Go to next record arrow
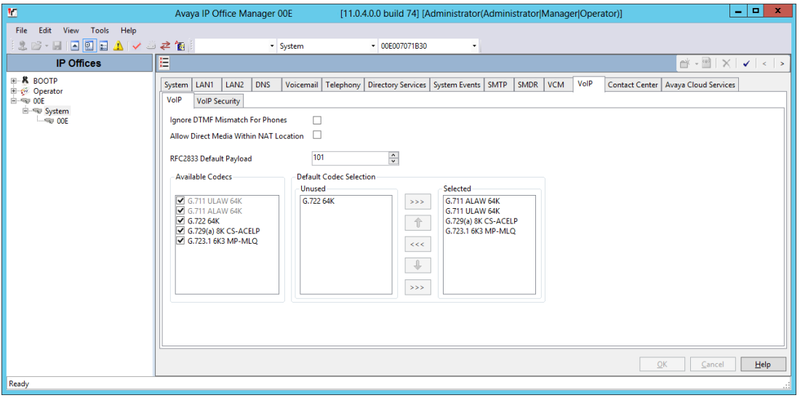This screenshot has width=800, height=398. 782,63
